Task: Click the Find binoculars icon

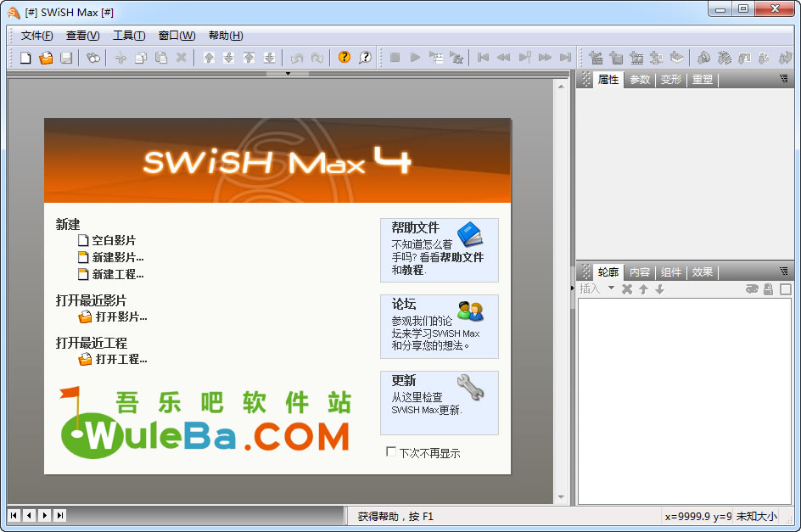Action: [93, 58]
